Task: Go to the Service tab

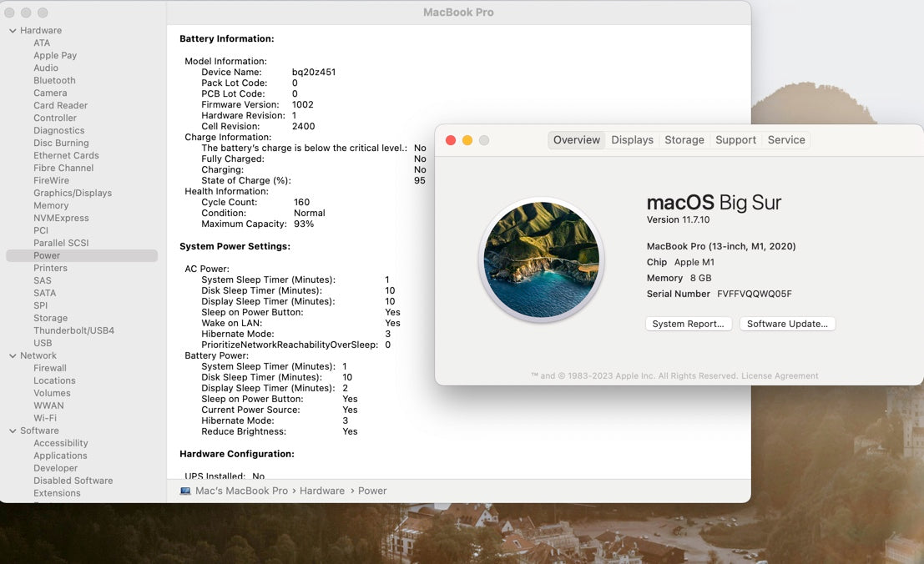Action: point(786,140)
